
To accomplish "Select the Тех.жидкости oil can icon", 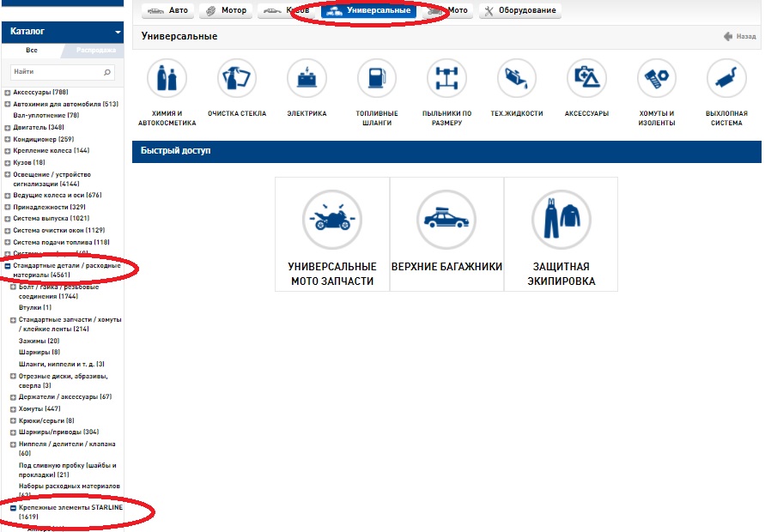I will click(x=516, y=79).
